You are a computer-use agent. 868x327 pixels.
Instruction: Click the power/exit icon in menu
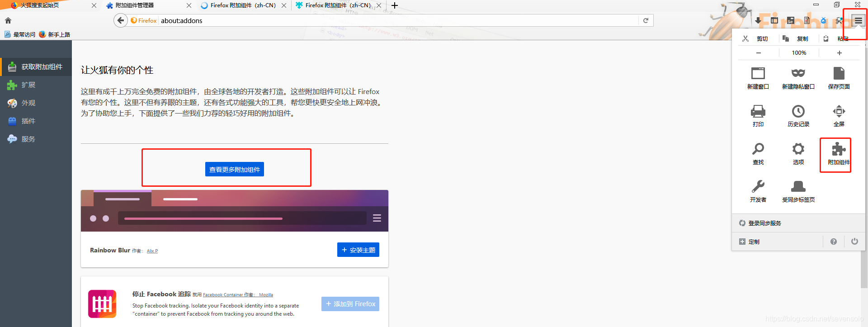point(854,242)
